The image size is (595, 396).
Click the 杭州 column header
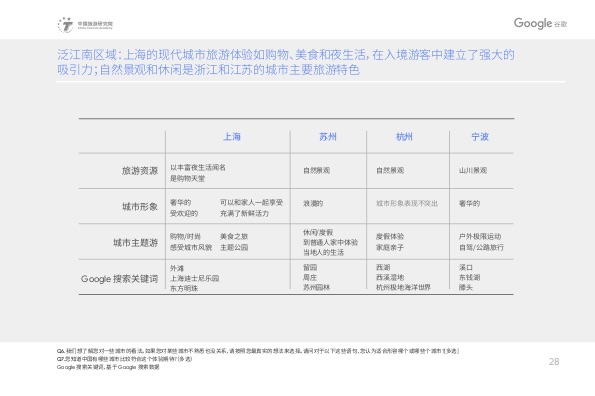404,137
